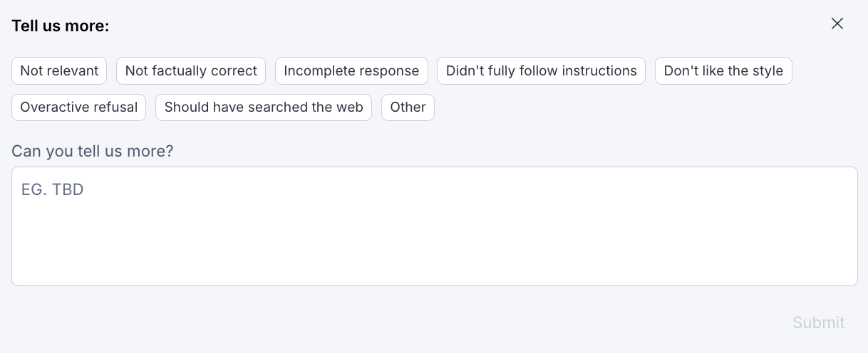Click the Submit button
The width and height of the screenshot is (868, 353).
[819, 322]
